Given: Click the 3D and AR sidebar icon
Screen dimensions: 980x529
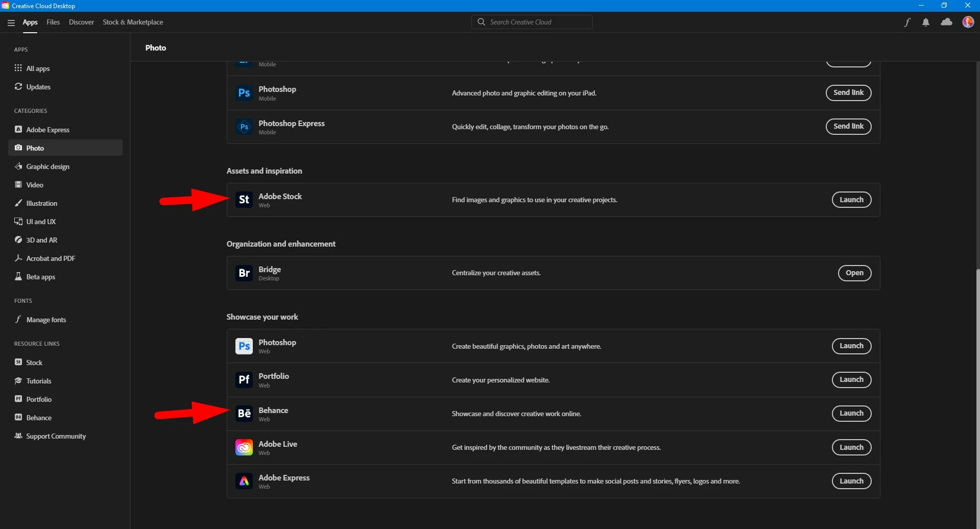Looking at the screenshot, I should coord(18,239).
